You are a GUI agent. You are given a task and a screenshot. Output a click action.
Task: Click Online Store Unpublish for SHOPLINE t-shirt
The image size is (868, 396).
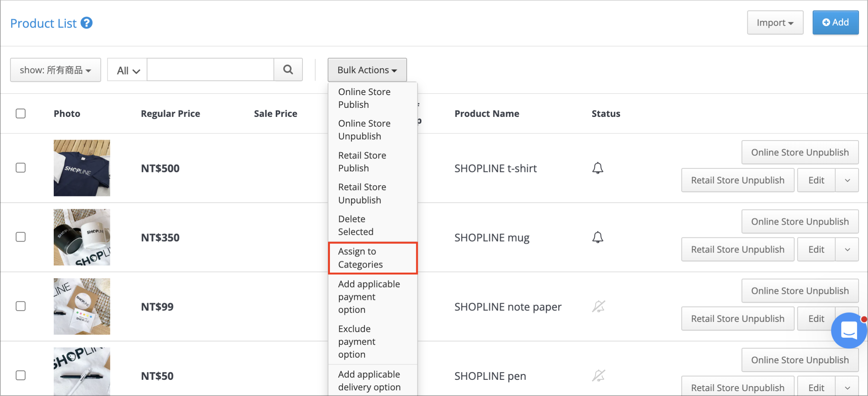click(800, 152)
